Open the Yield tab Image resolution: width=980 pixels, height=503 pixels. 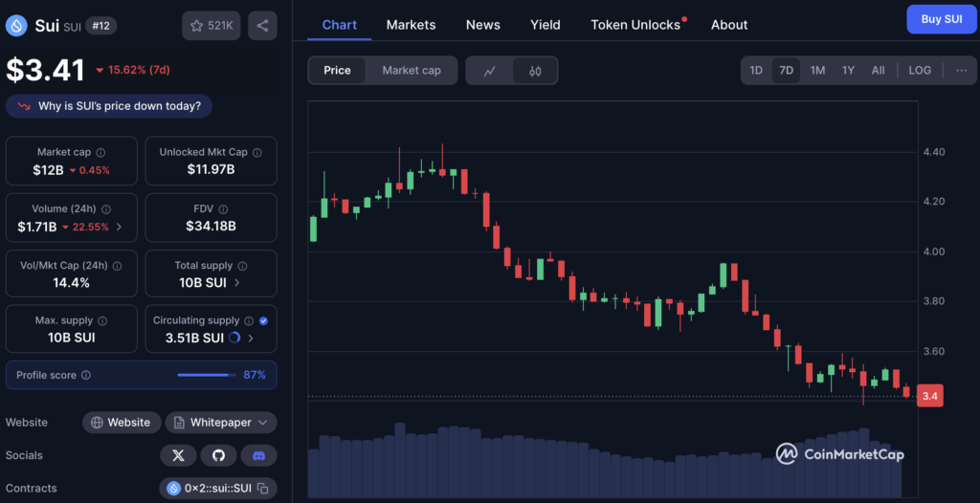pyautogui.click(x=546, y=25)
